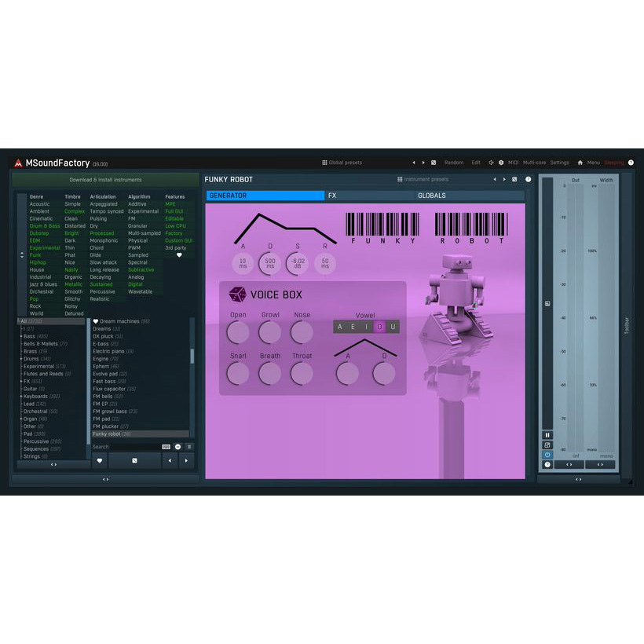Open instrument help question mark icon
644x644 pixels.
pos(529,179)
